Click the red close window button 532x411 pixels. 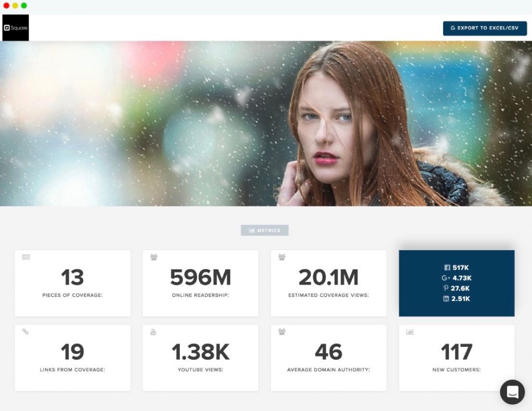pyautogui.click(x=6, y=5)
